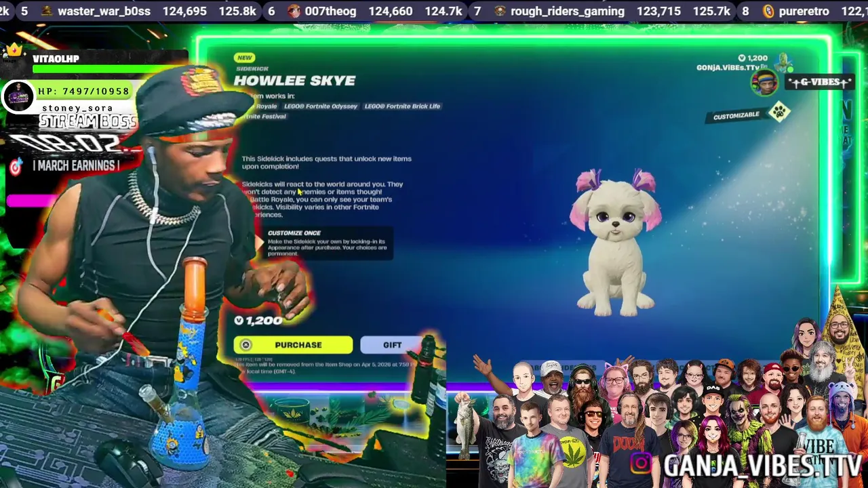Click the LEGO Fortnite Brick Life mode tag
Viewport: 868px width, 488px height.
pos(402,106)
